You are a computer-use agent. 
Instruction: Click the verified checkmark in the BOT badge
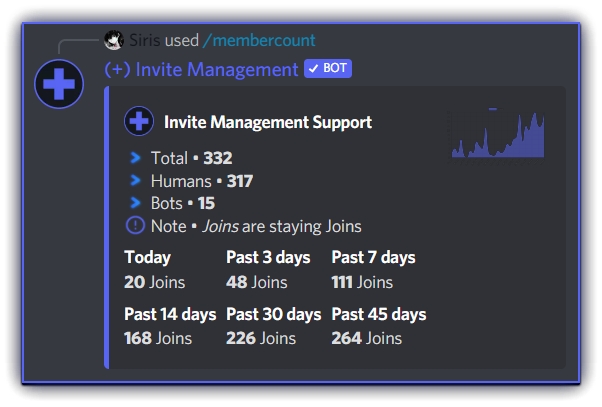(x=313, y=69)
